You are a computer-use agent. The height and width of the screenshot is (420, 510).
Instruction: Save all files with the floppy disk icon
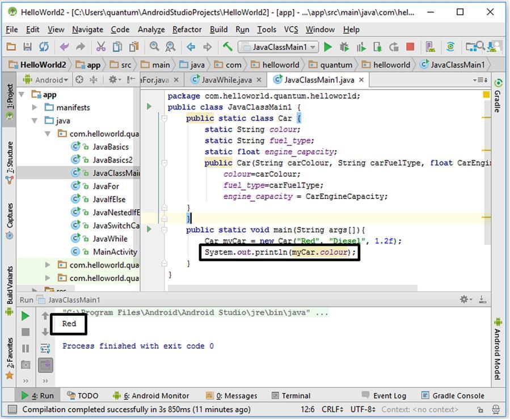click(27, 47)
